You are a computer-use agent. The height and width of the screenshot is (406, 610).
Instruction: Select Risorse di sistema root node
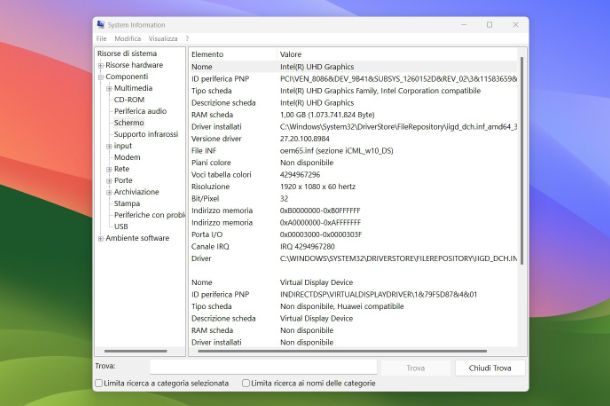(127, 53)
